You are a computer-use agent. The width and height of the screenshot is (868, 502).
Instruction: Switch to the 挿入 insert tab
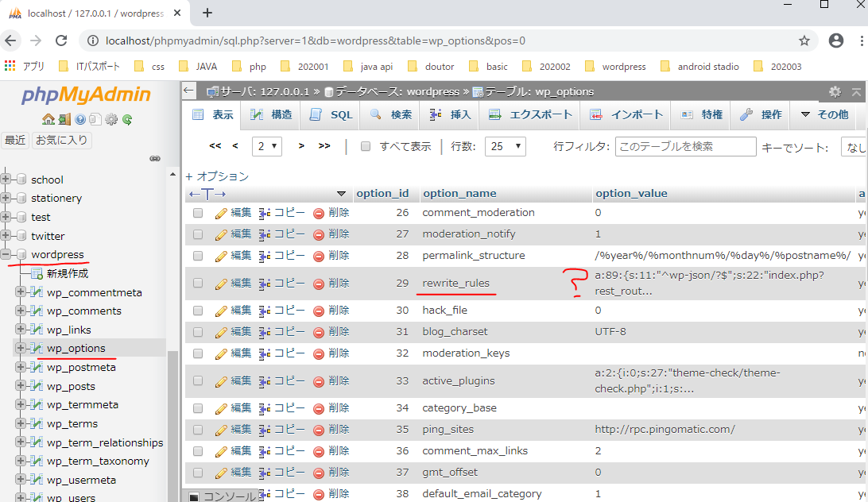pos(450,114)
